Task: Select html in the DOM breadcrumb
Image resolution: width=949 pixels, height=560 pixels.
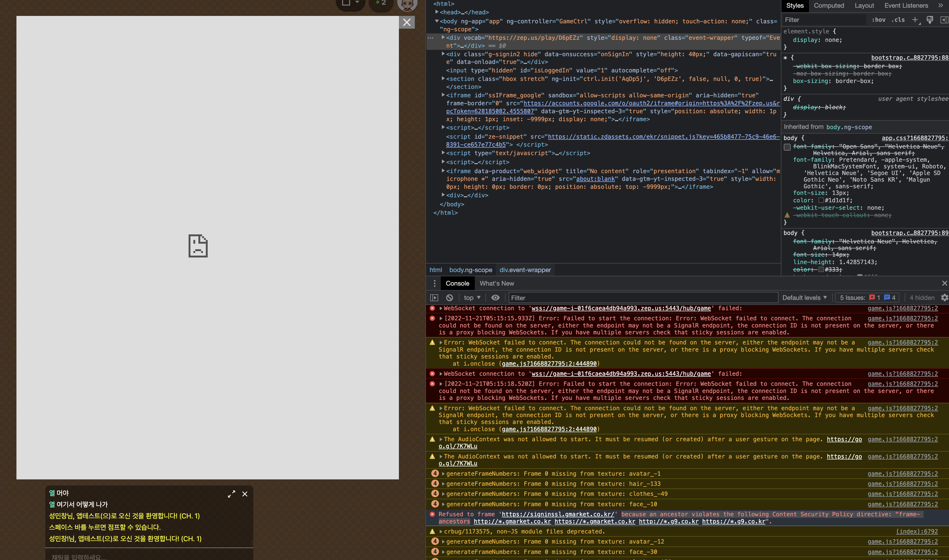Action: (x=435, y=270)
